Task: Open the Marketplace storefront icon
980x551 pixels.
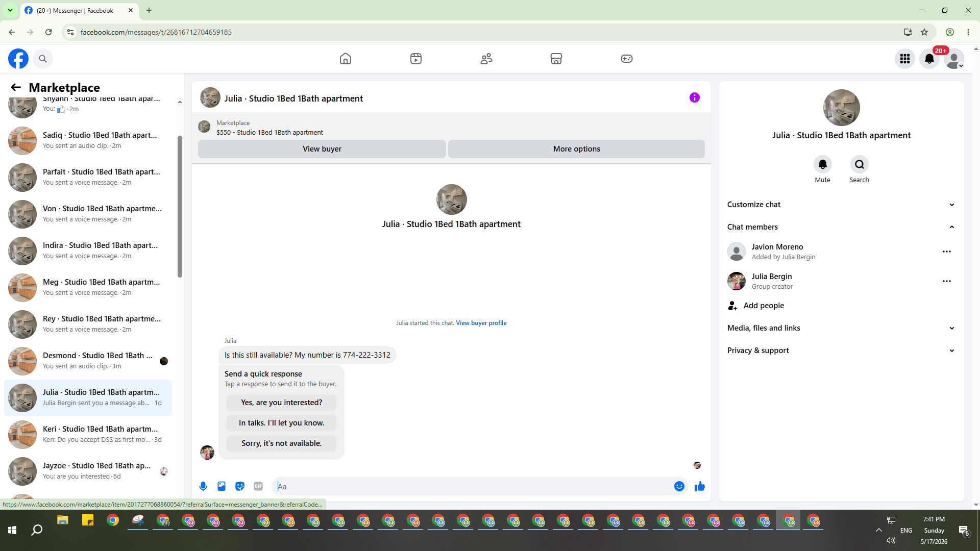Action: tap(556, 59)
